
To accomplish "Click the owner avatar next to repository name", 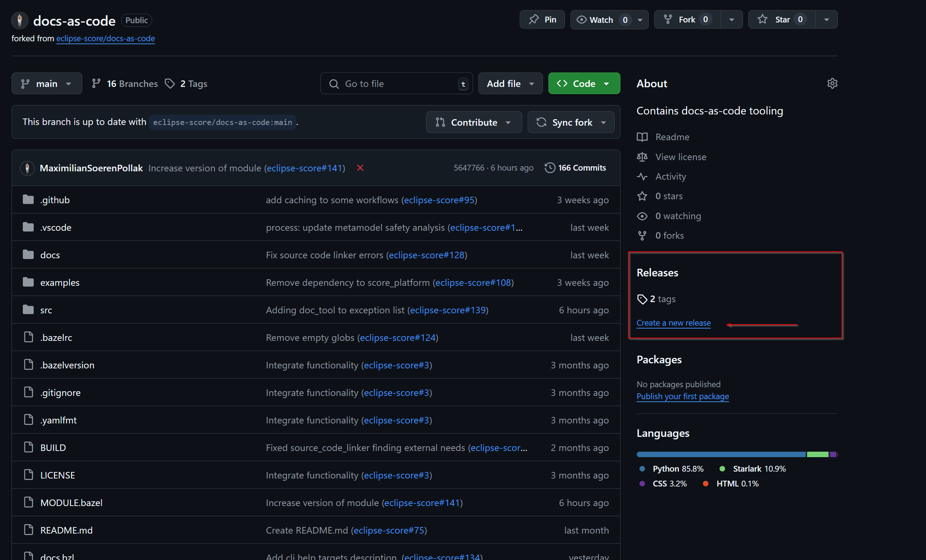I will point(20,20).
